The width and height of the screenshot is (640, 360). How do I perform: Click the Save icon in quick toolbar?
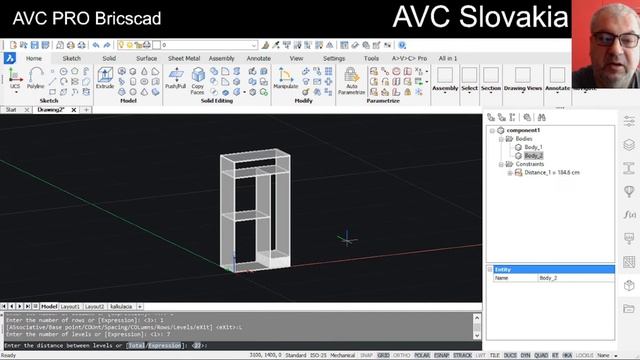[x=35, y=45]
